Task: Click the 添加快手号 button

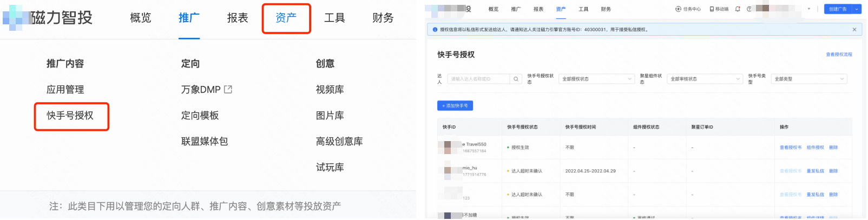Action: coord(455,106)
